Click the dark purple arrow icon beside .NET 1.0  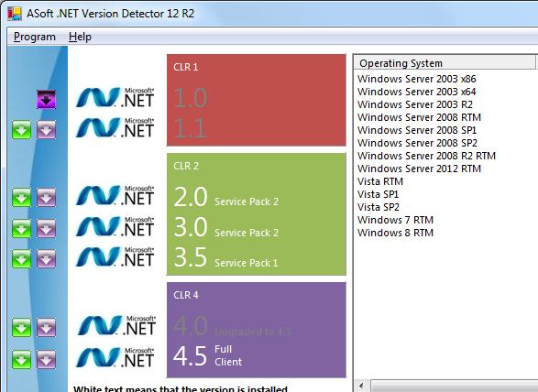coord(47,100)
